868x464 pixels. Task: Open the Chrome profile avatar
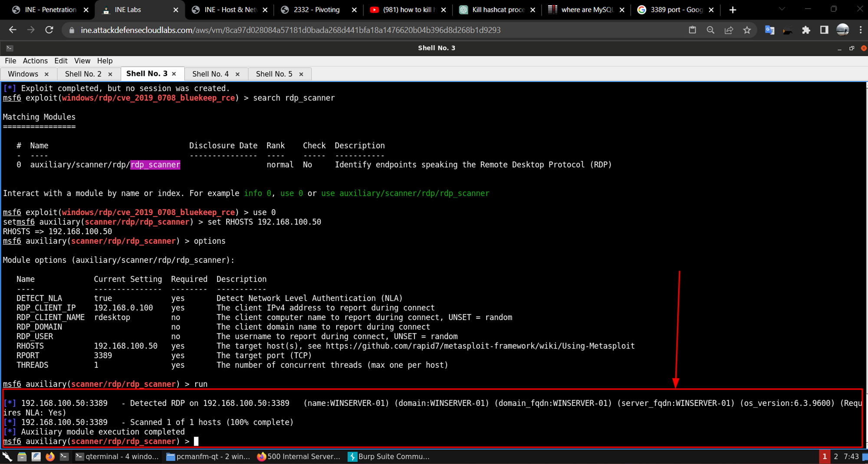[842, 30]
